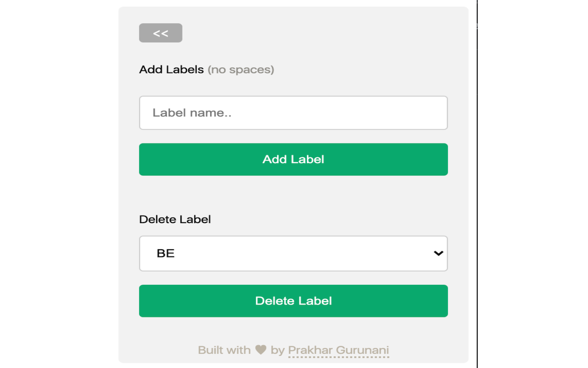Open the Prakhar Gurunani link
Screen dimensions: 588x368
tap(338, 350)
